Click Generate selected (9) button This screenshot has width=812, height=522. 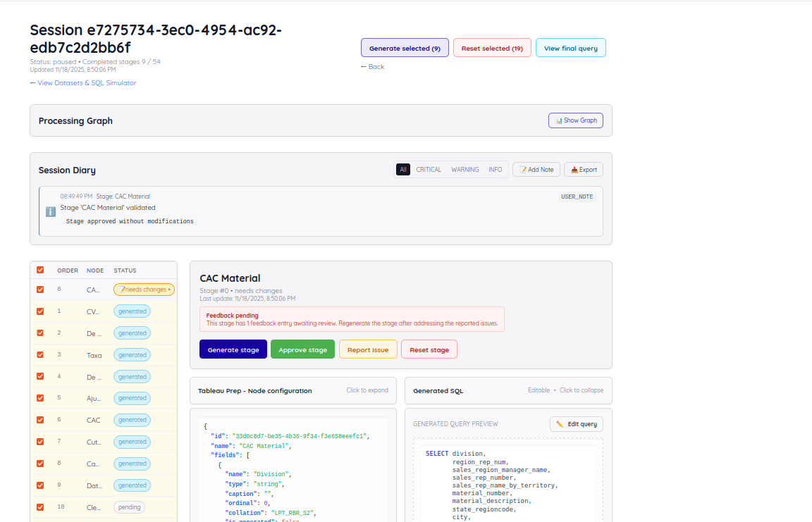pos(405,48)
